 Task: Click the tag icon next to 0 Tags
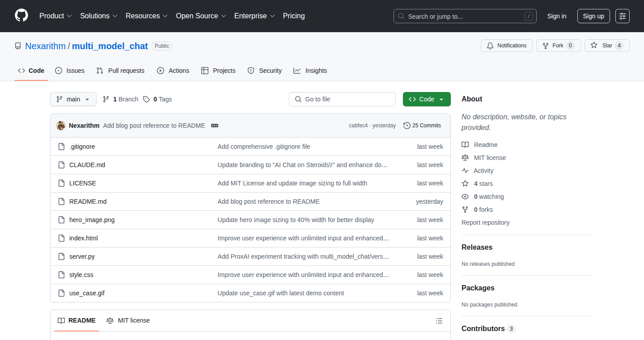[146, 99]
